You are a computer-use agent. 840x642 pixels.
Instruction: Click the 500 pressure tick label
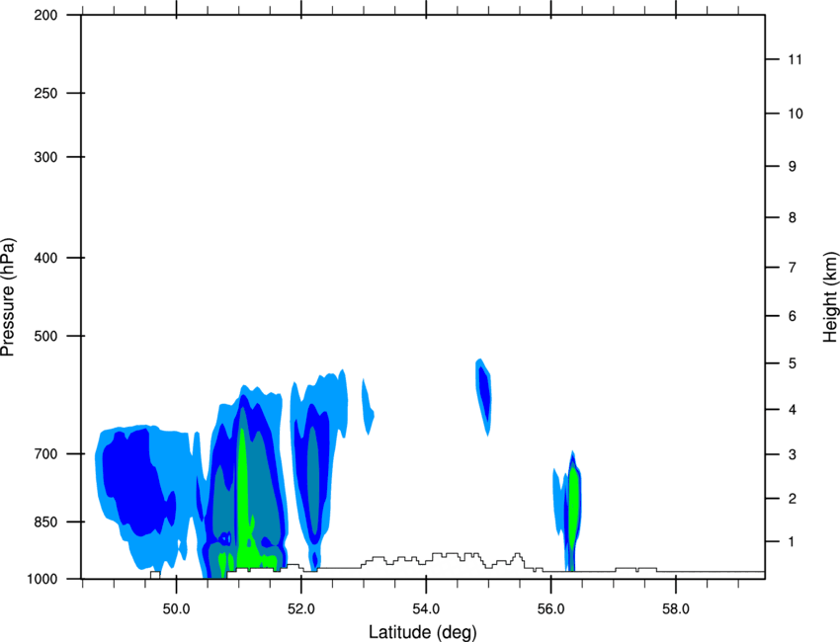click(45, 336)
